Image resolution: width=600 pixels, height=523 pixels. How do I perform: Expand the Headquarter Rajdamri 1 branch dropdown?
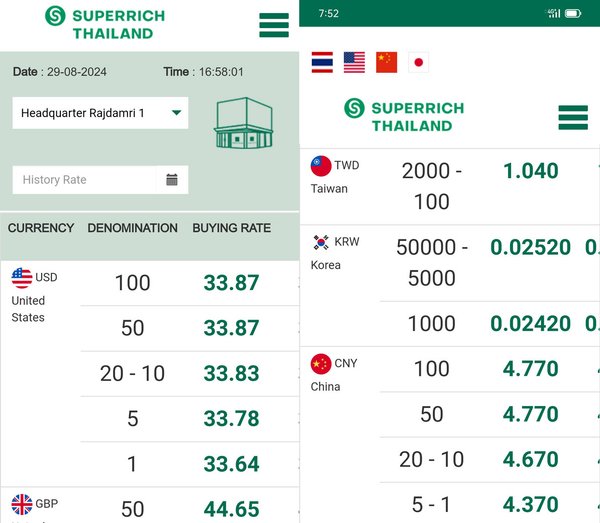click(100, 113)
